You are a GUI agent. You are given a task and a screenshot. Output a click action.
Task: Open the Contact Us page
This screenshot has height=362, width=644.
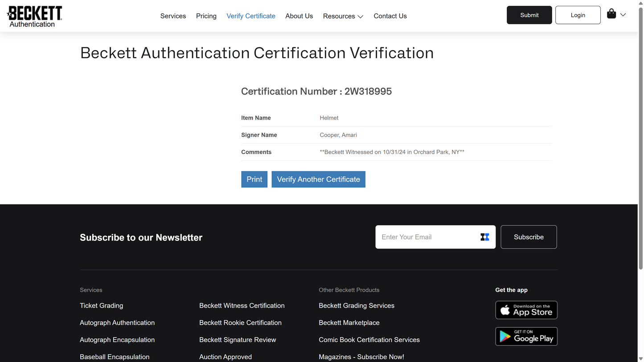(390, 16)
